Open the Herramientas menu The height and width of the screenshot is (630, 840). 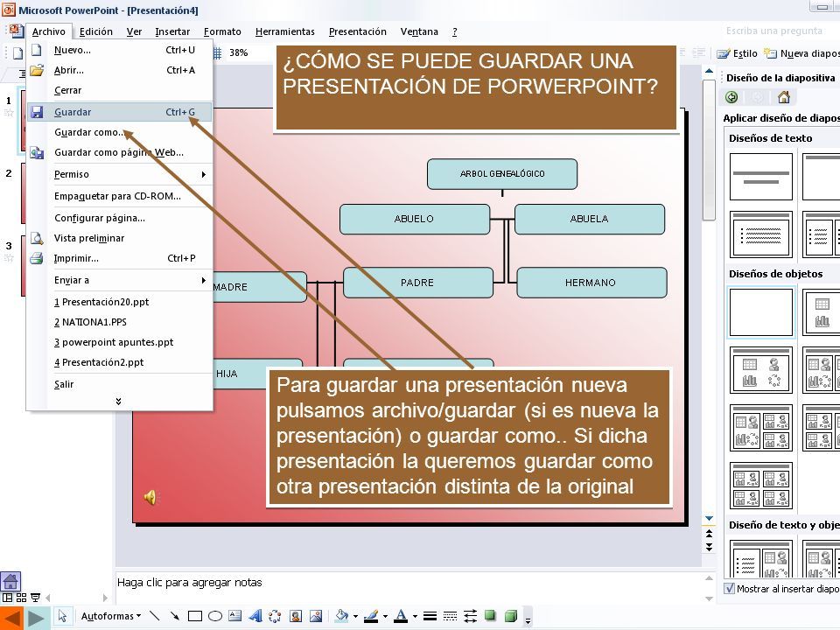pyautogui.click(x=285, y=31)
